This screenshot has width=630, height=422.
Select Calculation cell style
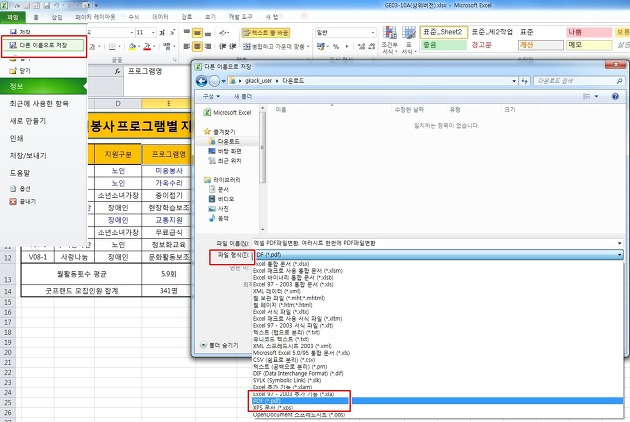pos(540,45)
